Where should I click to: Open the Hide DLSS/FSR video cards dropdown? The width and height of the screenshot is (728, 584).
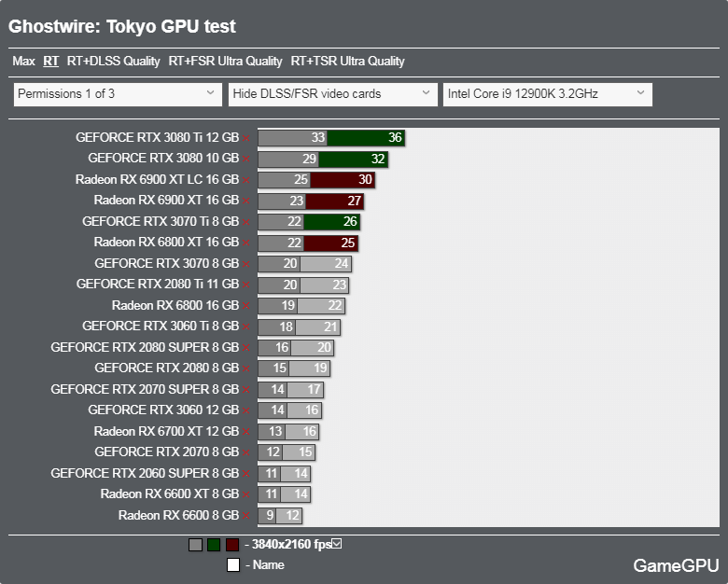point(333,94)
